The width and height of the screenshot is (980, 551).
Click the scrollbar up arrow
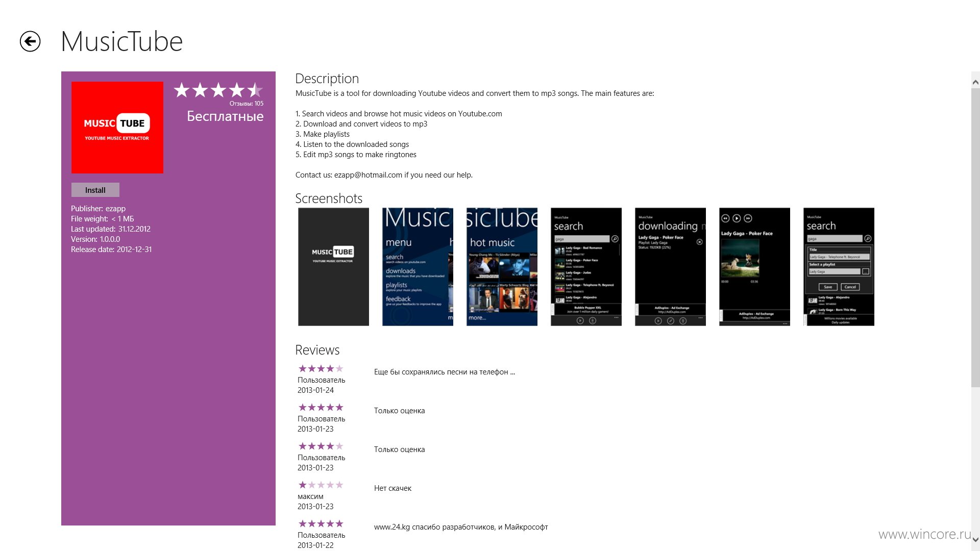pos(975,82)
